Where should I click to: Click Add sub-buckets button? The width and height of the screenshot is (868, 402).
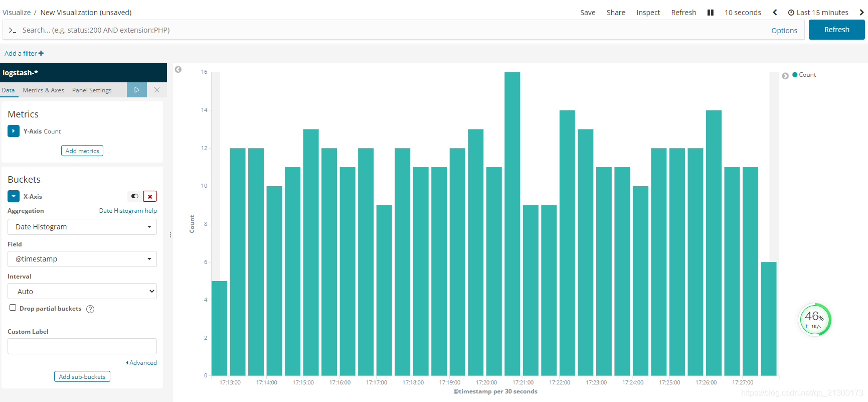pyautogui.click(x=82, y=376)
